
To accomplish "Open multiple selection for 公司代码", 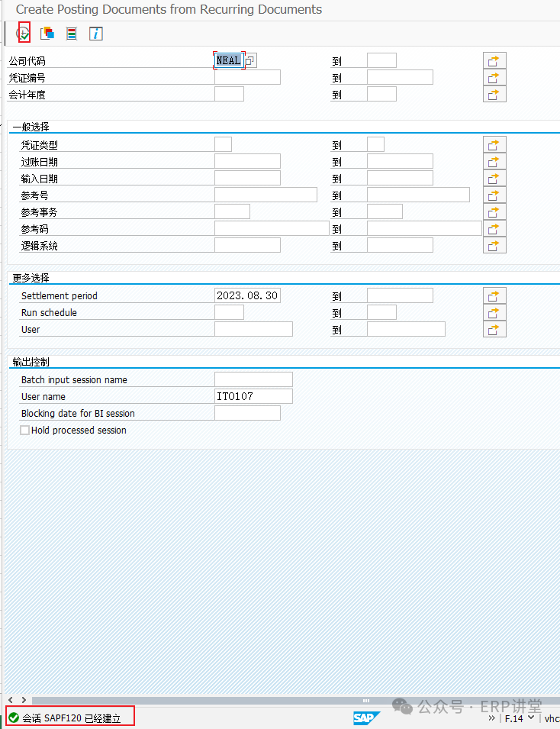I will pyautogui.click(x=494, y=60).
